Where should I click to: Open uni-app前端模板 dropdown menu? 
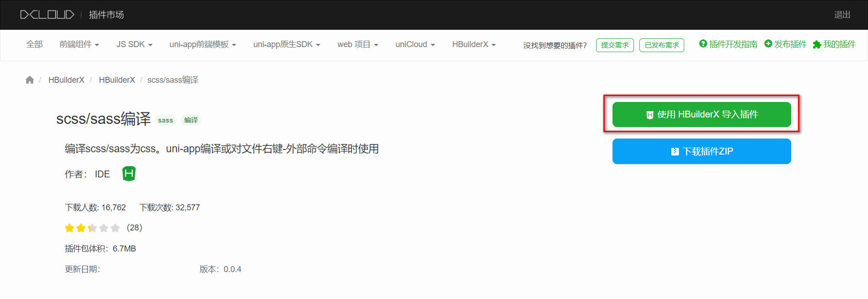tap(202, 44)
